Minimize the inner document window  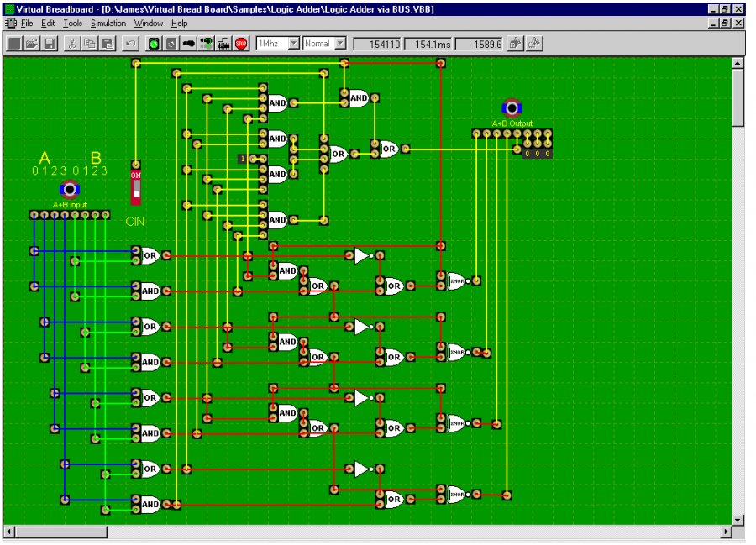coord(713,24)
